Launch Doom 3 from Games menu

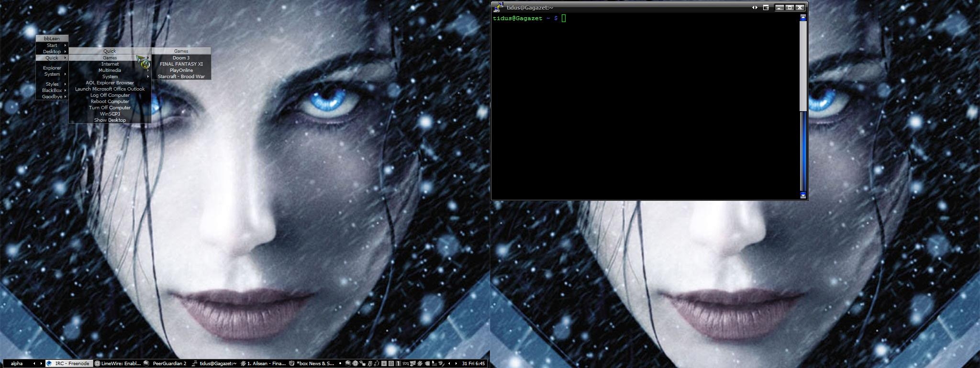(x=181, y=57)
